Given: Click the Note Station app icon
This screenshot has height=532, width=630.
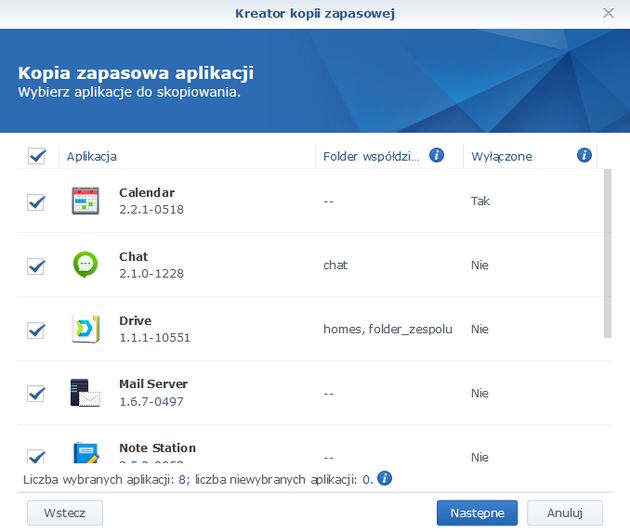Looking at the screenshot, I should (x=86, y=453).
